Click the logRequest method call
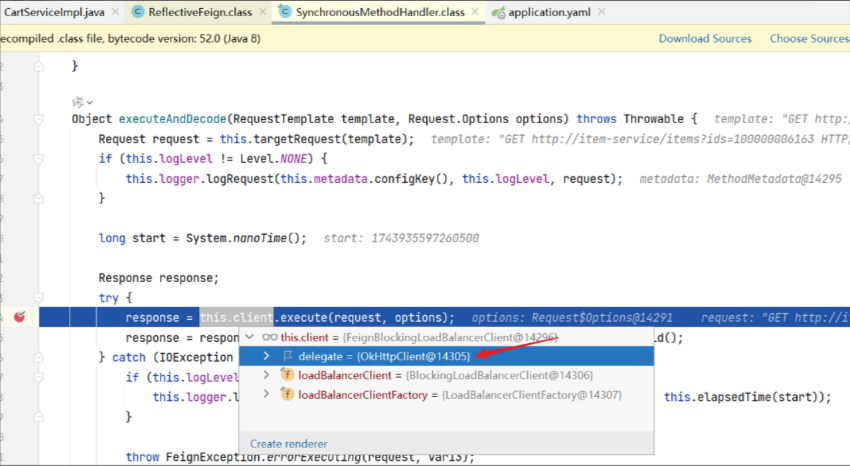 pyautogui.click(x=240, y=179)
